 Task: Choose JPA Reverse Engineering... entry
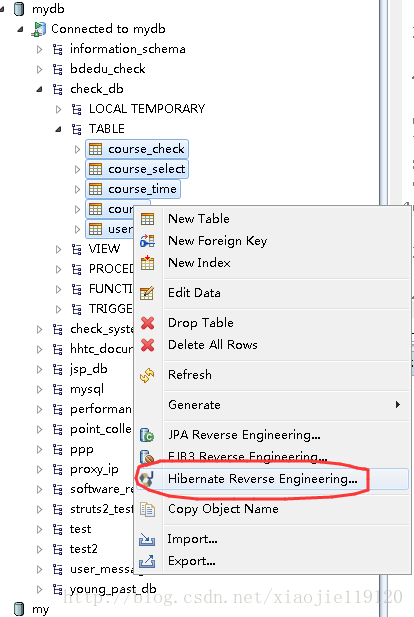point(272,435)
